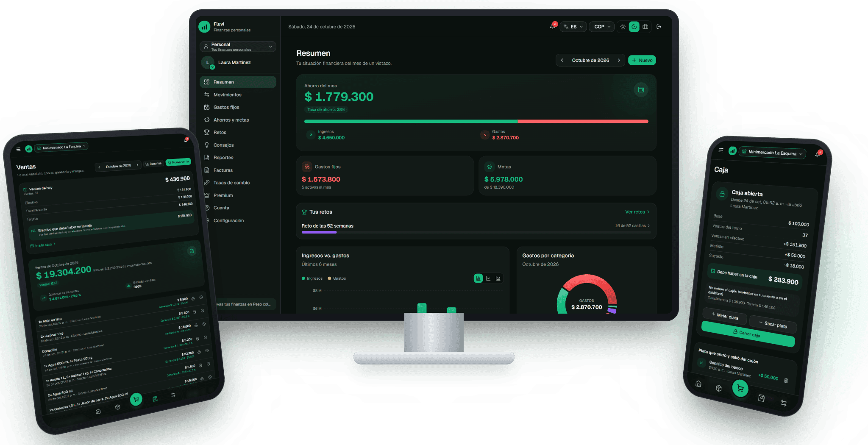
Task: Print receipt for the Atún en lata sale
Action: pyautogui.click(x=193, y=299)
